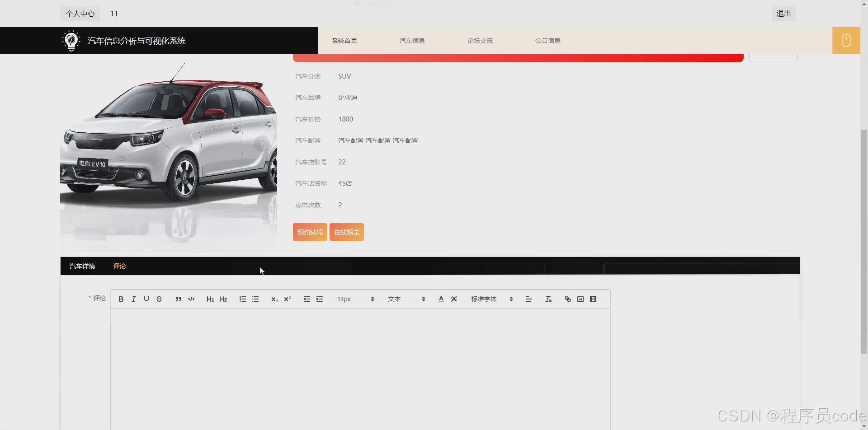Insert a video into comment
The width and height of the screenshot is (868, 430).
[x=593, y=299]
